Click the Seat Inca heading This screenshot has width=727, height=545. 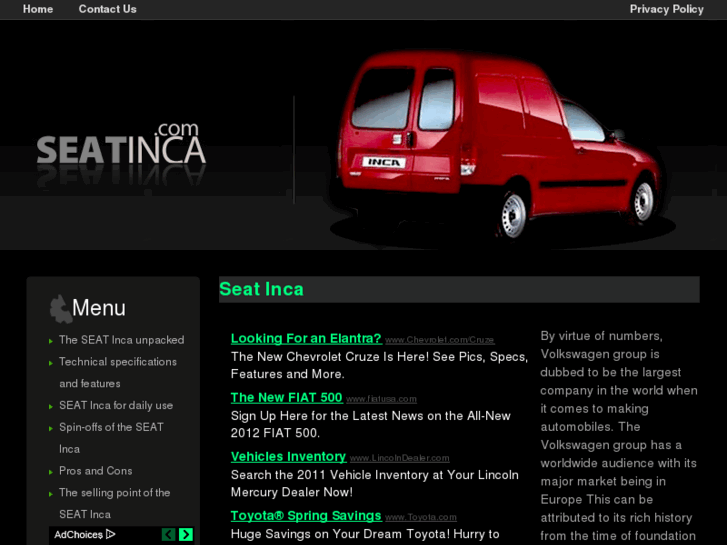261,289
